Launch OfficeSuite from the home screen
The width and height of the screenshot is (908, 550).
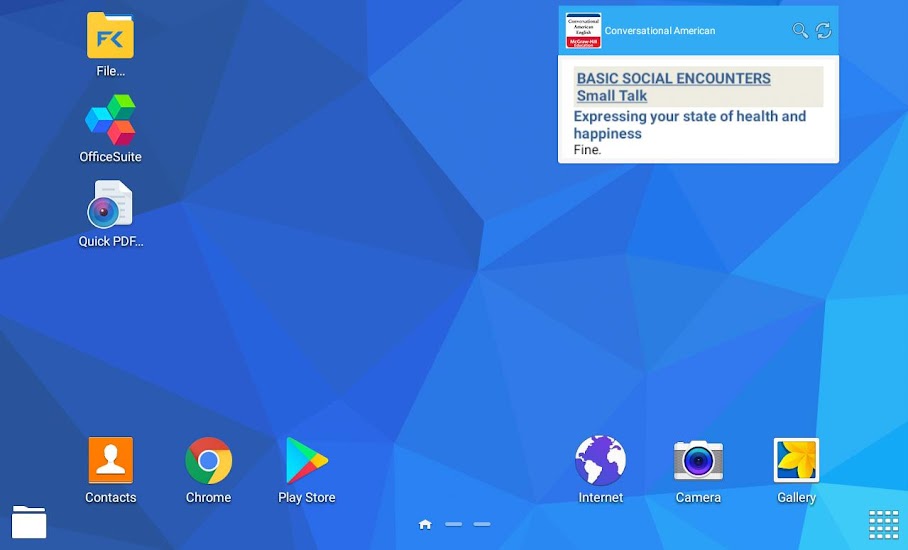[x=110, y=121]
